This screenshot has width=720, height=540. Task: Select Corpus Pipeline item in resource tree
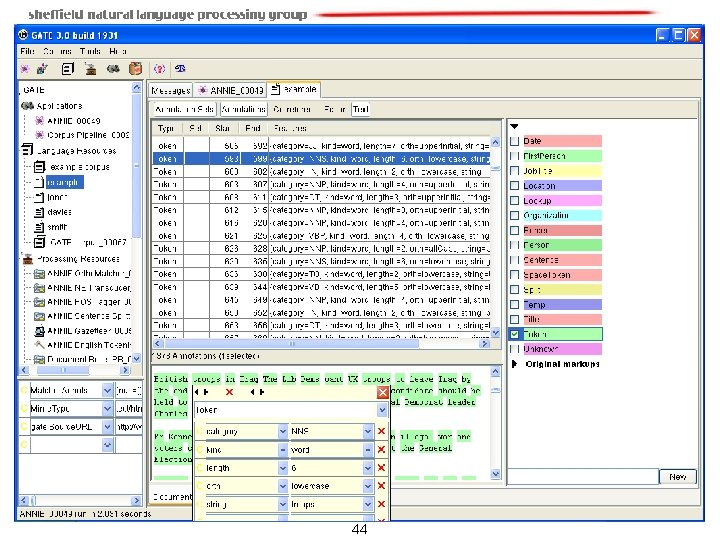(x=88, y=135)
